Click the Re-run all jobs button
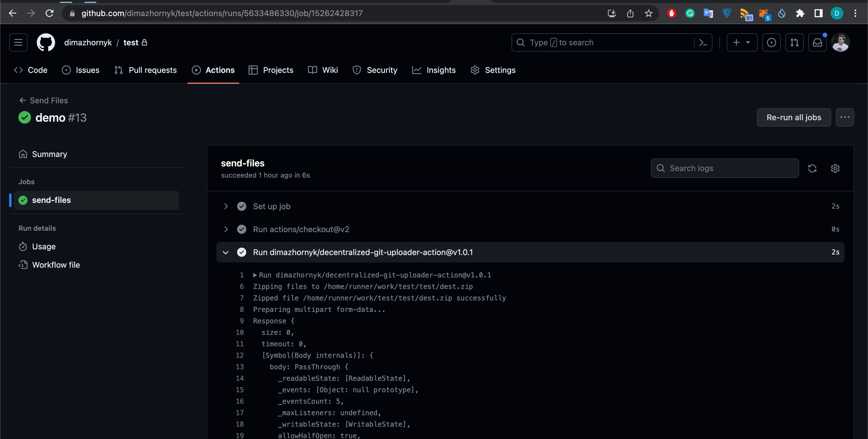The image size is (868, 439). [794, 117]
